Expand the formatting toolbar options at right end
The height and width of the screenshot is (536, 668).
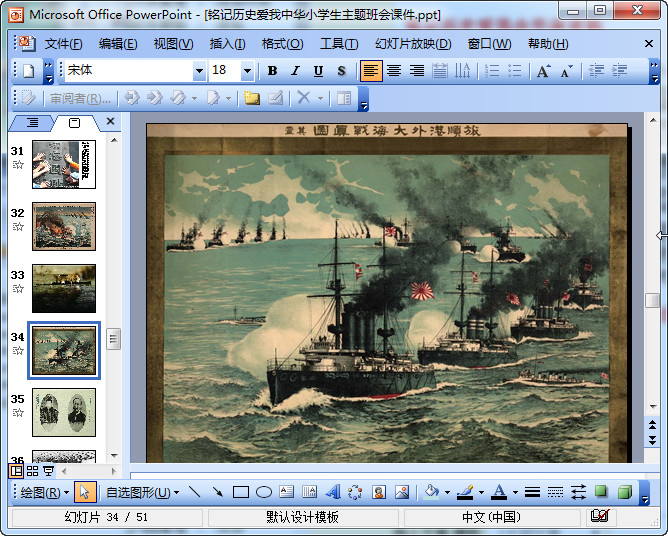[654, 71]
